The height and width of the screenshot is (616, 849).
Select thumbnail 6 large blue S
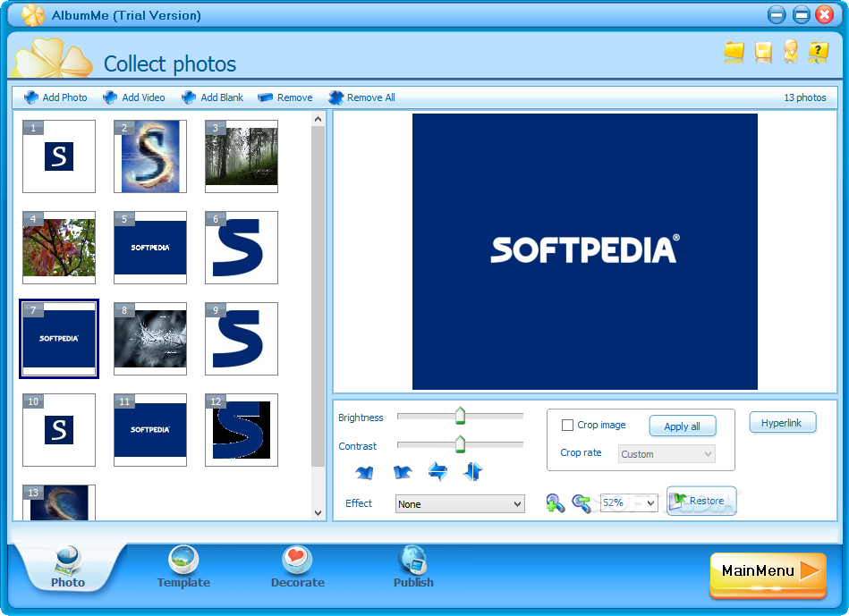(242, 248)
